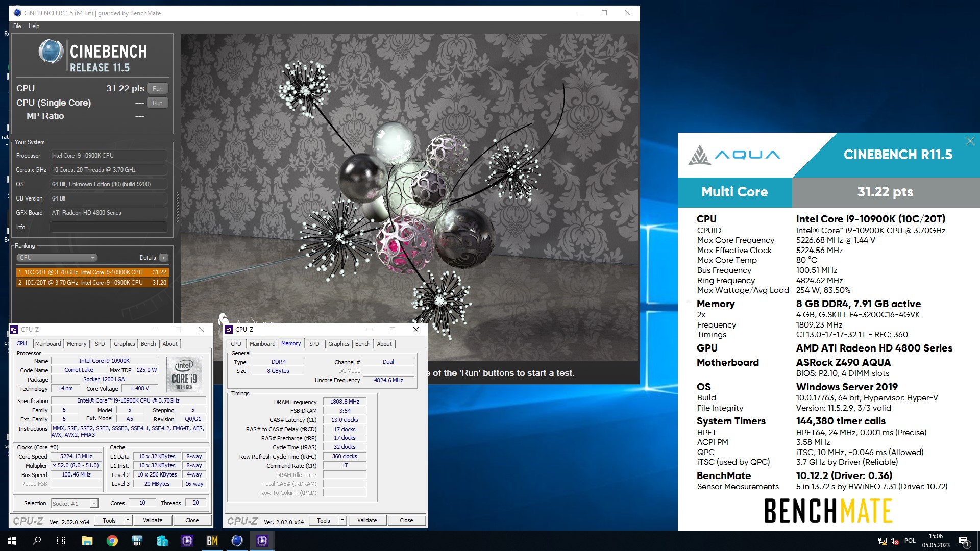This screenshot has width=980, height=551.
Task: Open Task View on the taskbar
Action: point(61,541)
